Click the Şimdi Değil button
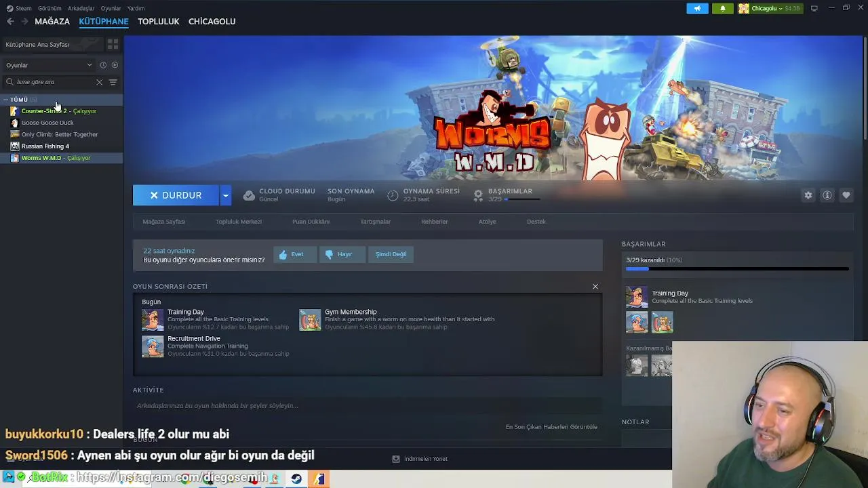 click(391, 254)
